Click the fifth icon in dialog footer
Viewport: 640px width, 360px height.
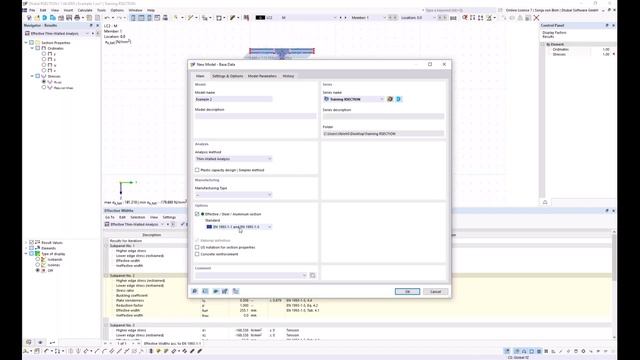[236, 291]
